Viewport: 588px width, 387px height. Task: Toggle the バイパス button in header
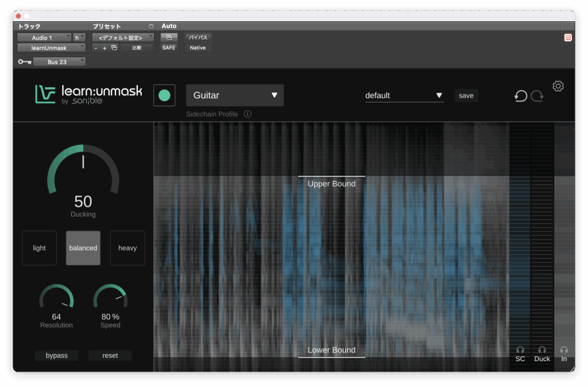pyautogui.click(x=198, y=37)
